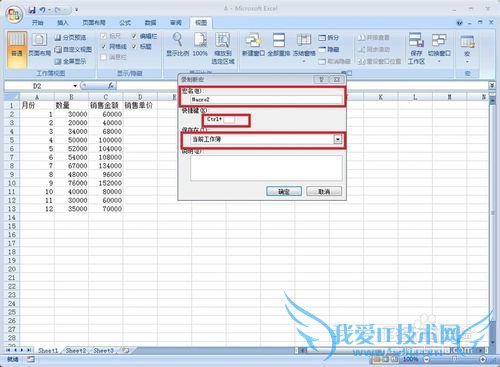Switch to the Sheet3 tab
The image size is (500, 367).
click(103, 350)
